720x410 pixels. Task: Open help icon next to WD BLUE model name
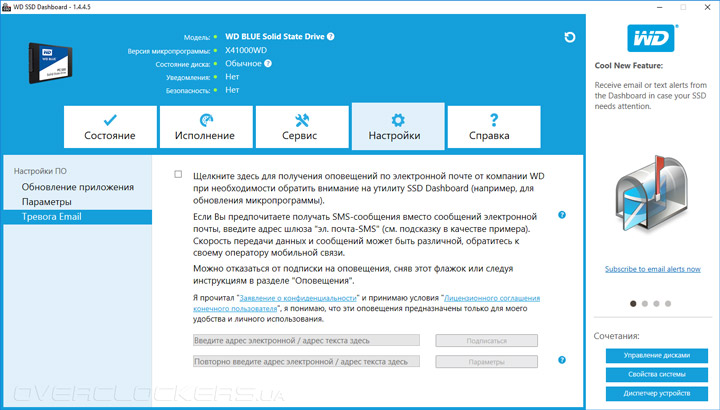[331, 37]
